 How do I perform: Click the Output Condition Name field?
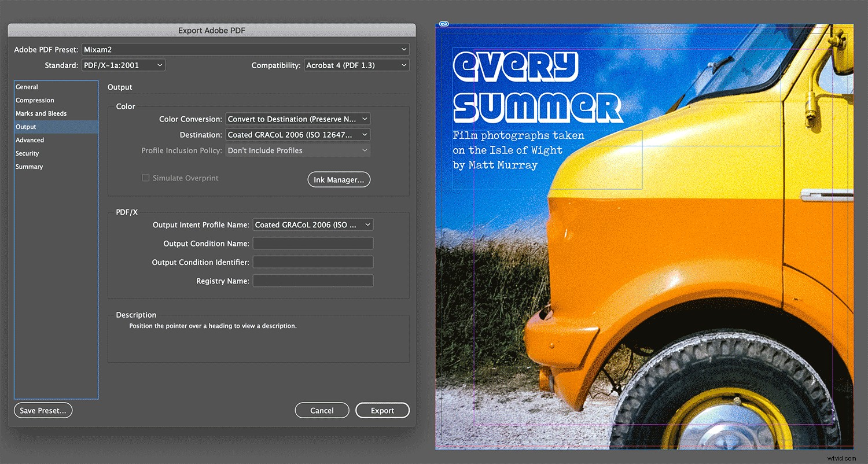[x=312, y=243]
